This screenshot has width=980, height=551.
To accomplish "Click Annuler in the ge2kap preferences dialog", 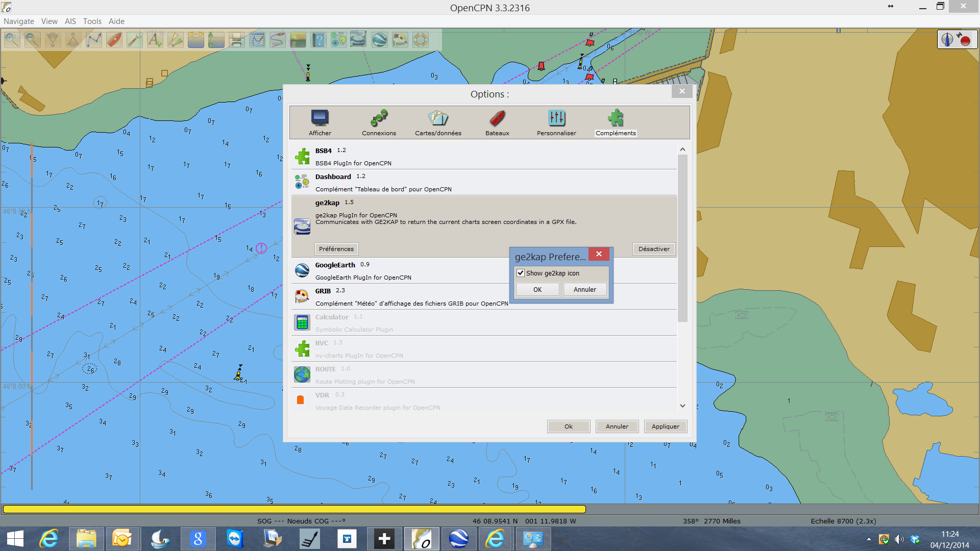I will [x=585, y=289].
